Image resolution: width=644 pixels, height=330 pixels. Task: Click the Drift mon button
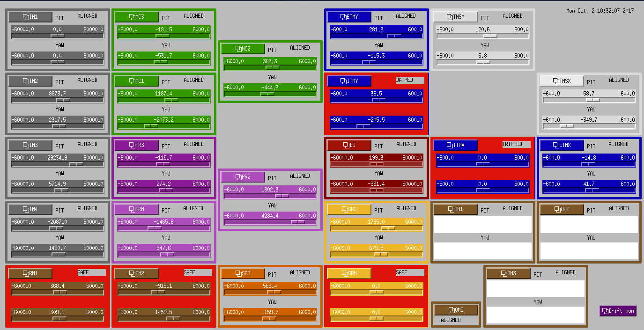618,311
